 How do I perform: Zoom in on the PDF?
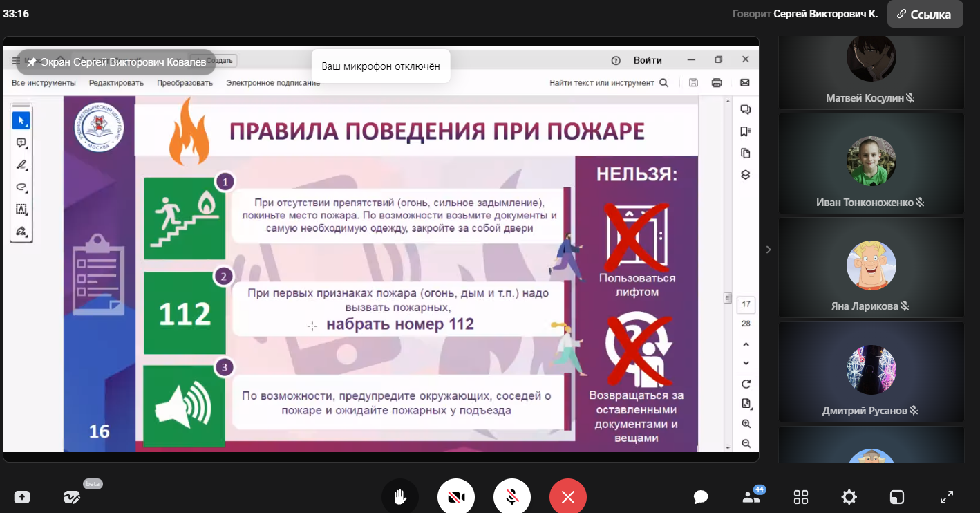coord(746,424)
